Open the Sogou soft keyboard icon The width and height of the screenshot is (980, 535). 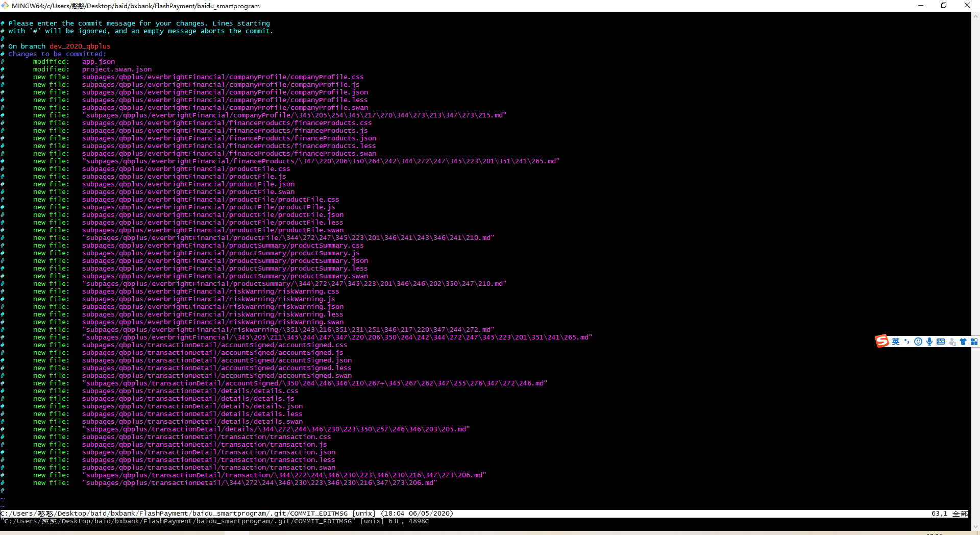[x=941, y=342]
